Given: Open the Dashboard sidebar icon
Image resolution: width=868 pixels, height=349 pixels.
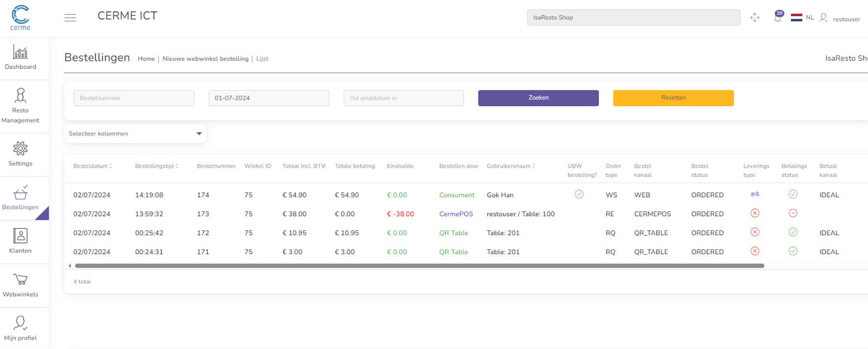Looking at the screenshot, I should coord(20,52).
